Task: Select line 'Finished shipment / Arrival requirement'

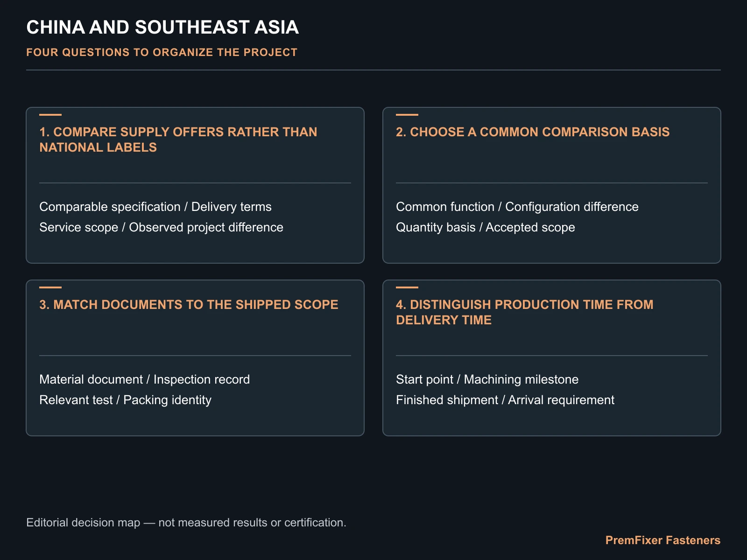Action: tap(505, 400)
